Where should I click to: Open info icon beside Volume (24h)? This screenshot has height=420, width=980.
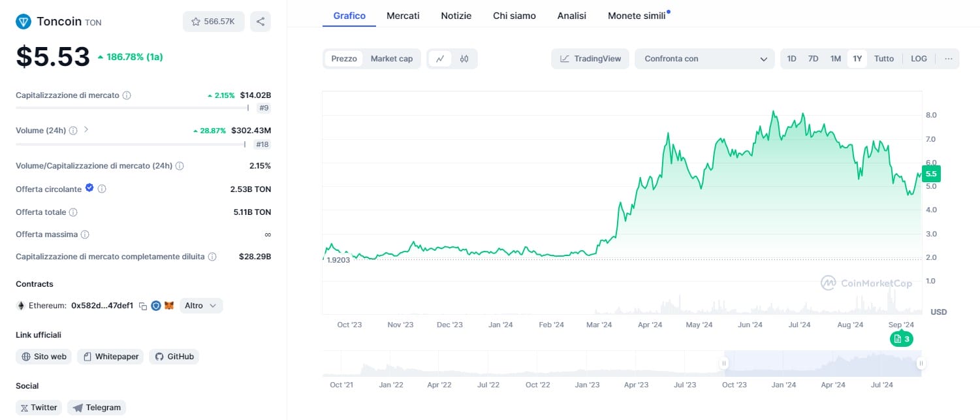click(74, 131)
